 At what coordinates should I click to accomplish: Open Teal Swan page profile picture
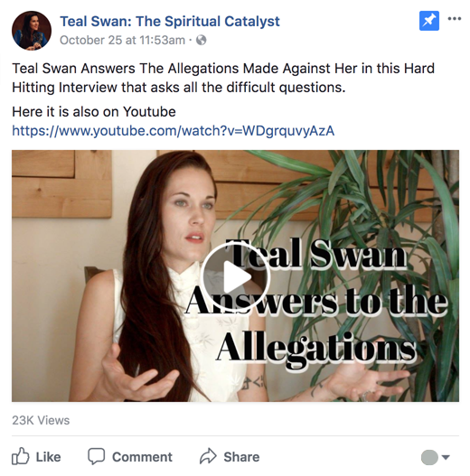coord(32,31)
